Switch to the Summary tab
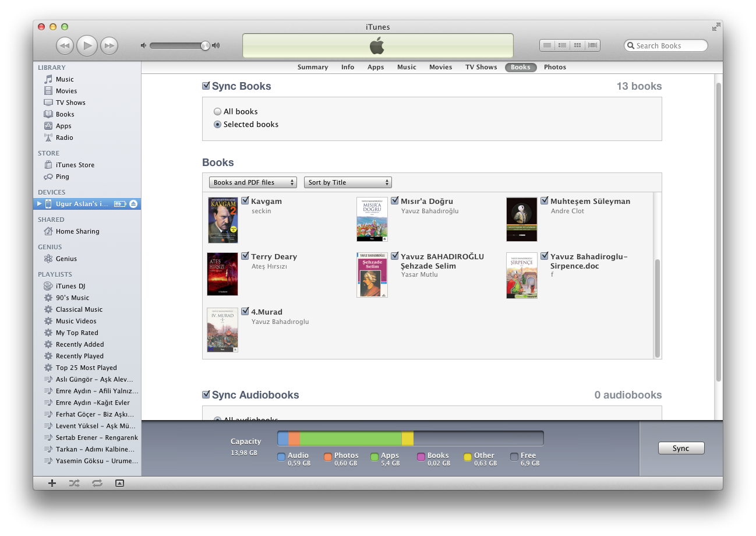 click(313, 67)
